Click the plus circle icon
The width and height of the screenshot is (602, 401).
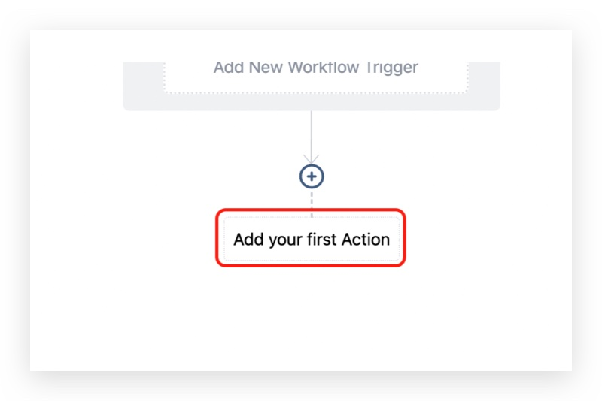[311, 176]
